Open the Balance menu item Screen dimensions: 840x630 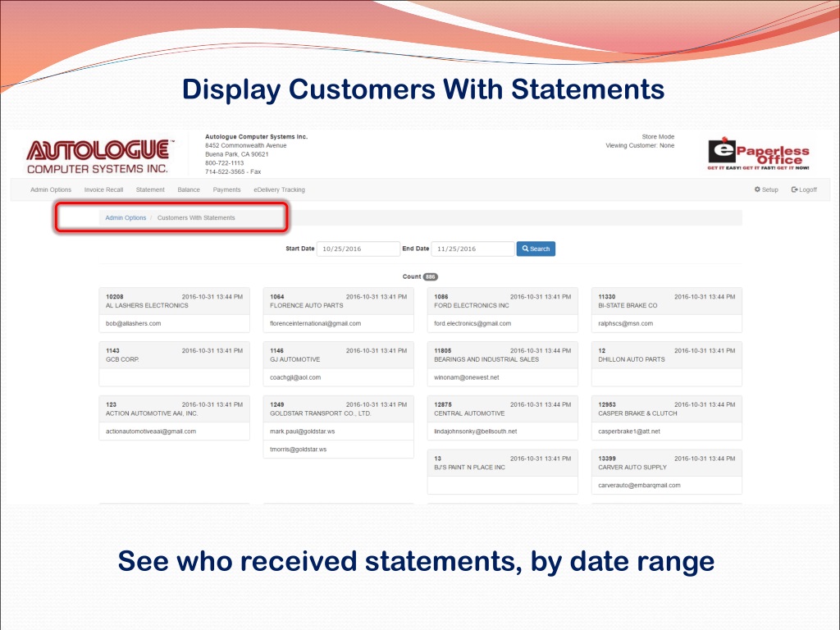tap(189, 189)
